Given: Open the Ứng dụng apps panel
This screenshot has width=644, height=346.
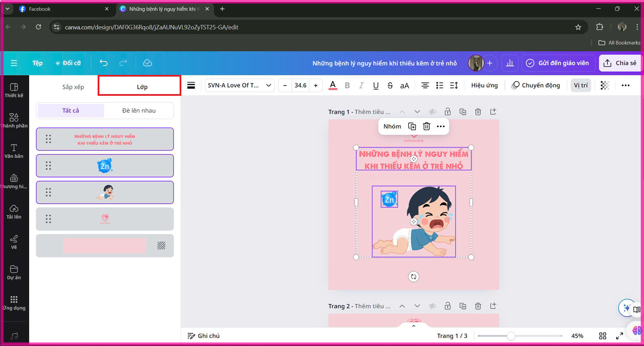Looking at the screenshot, I should tap(14, 303).
